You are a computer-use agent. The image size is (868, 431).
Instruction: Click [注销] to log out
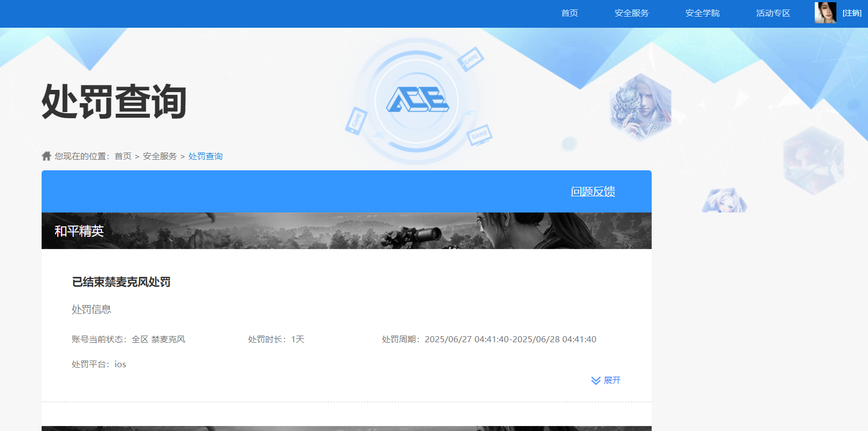852,12
